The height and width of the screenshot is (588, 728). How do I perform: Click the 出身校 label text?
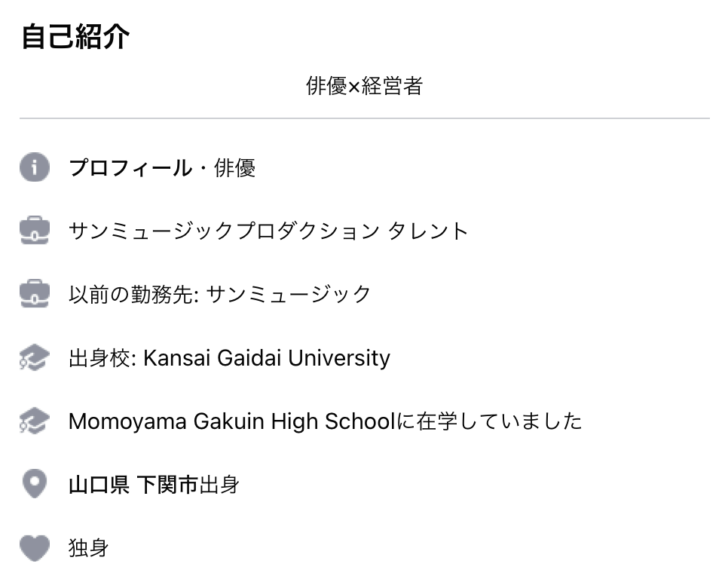99,358
